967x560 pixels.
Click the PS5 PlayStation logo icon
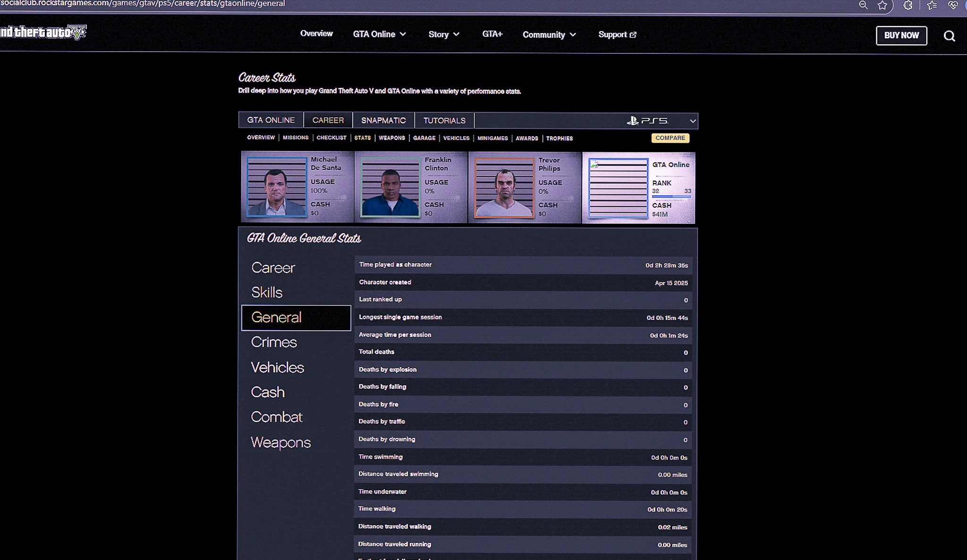click(633, 121)
